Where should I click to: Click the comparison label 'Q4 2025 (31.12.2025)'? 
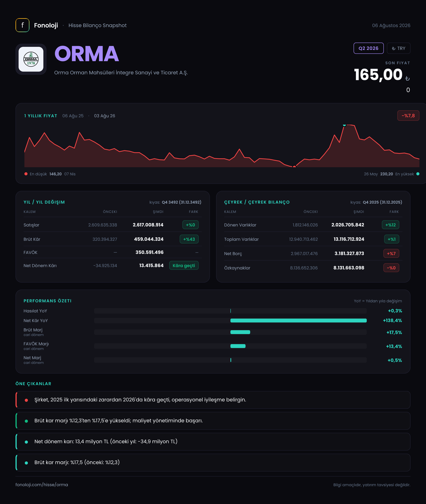point(383,202)
